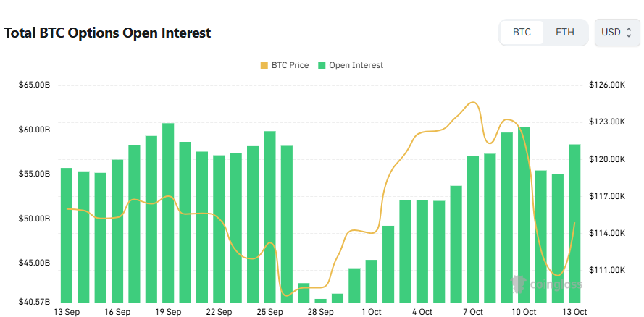Toggle the Open Interest series label
The width and height of the screenshot is (644, 317).
tap(356, 66)
